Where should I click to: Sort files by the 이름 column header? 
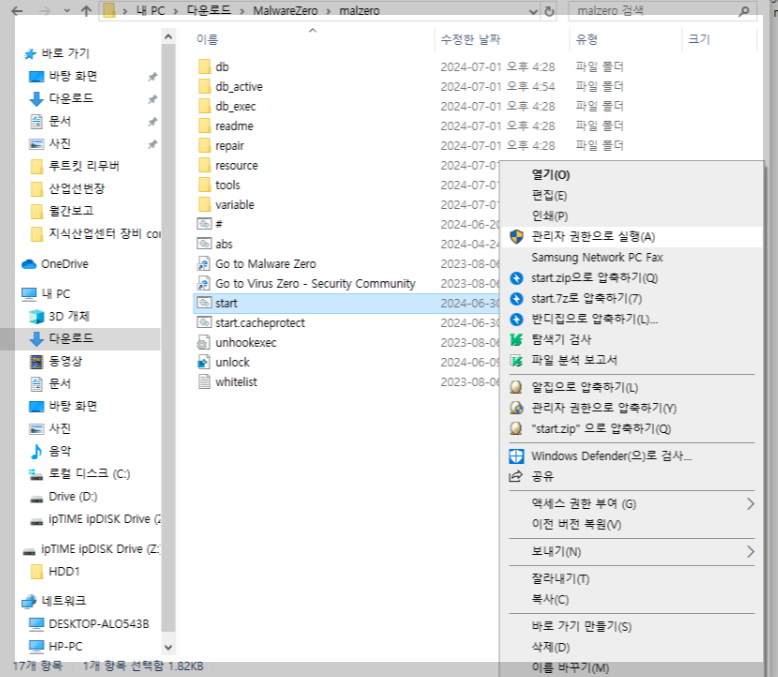point(207,39)
